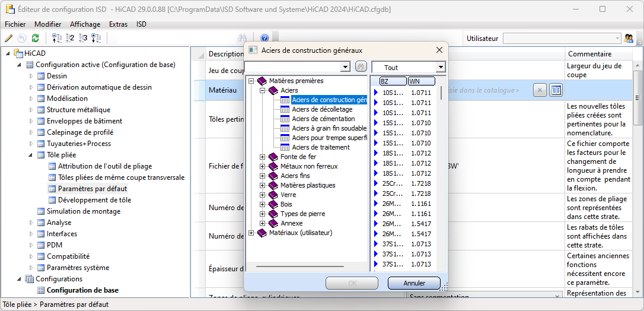Image resolution: width=644 pixels, height=311 pixels.
Task: Click the Dessin table icon in tree
Action: 41,75
